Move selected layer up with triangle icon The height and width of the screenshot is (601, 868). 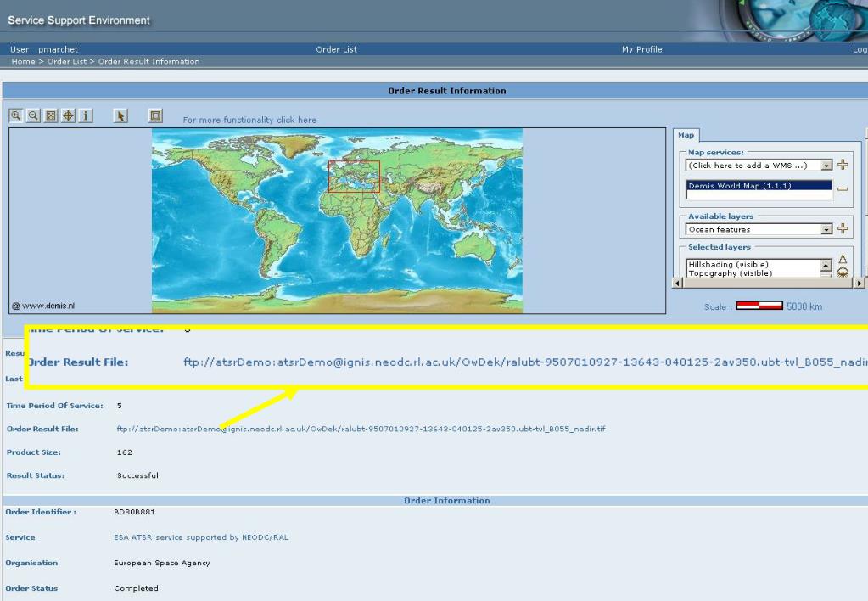(843, 259)
